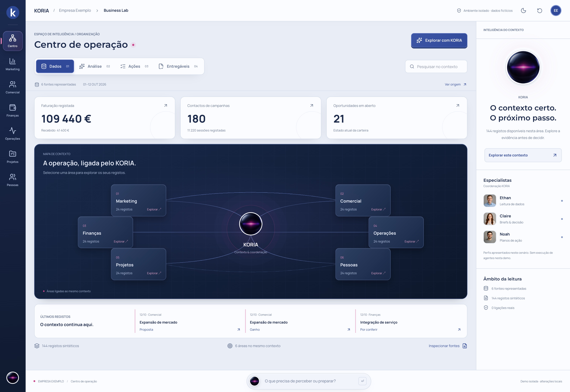This screenshot has width=570, height=392.
Task: Open the Contactos de campanhas card arrow
Action: [x=312, y=106]
